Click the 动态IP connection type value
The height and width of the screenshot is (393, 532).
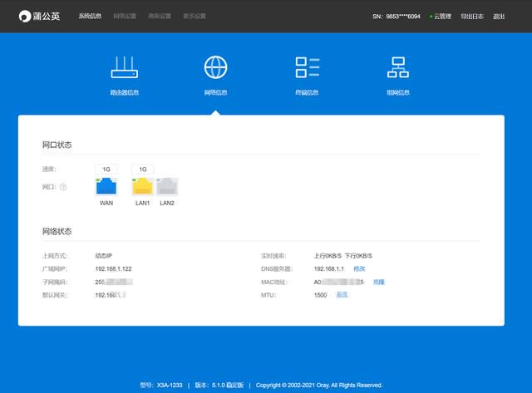pos(103,256)
